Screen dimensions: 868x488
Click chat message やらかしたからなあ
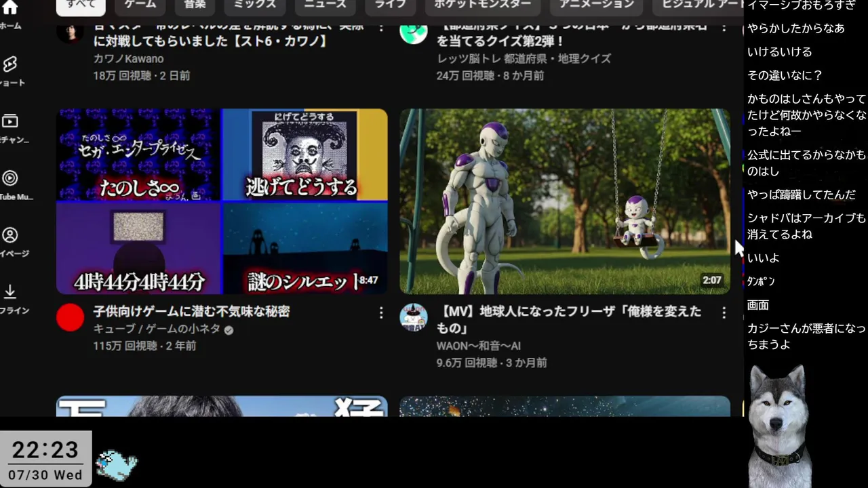point(796,28)
